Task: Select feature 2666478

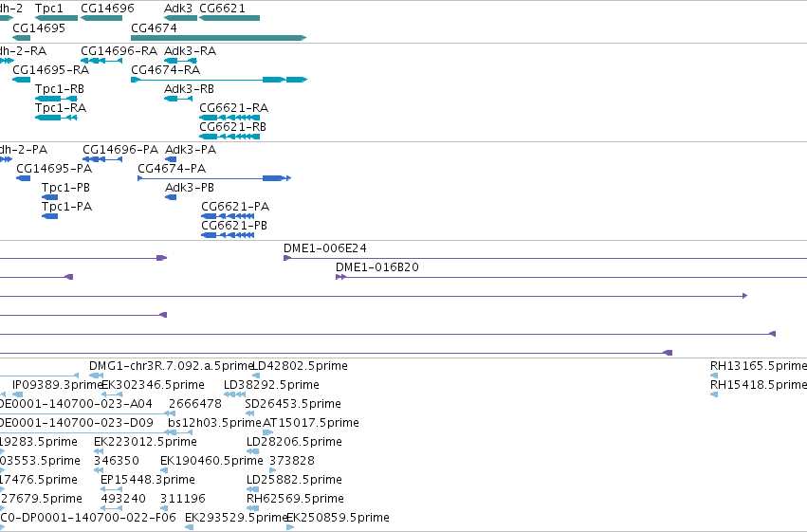Action: pos(195,404)
